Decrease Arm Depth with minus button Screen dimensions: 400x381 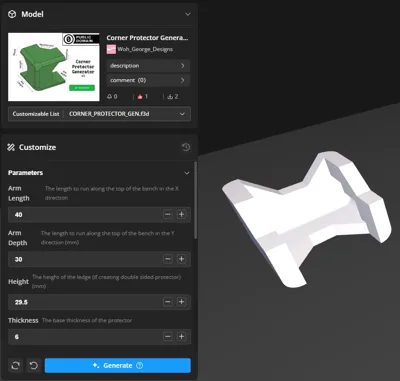pyautogui.click(x=168, y=259)
